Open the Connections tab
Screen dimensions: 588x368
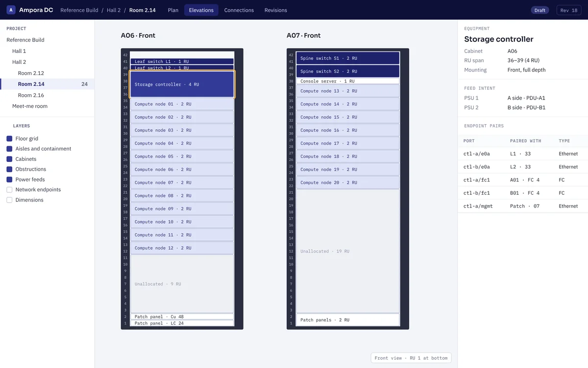point(239,10)
